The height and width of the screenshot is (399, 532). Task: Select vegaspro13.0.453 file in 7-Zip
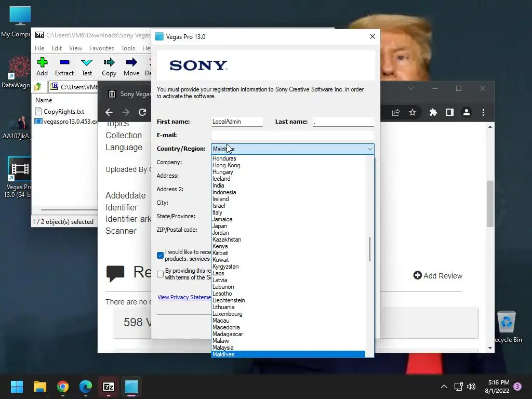pos(66,122)
